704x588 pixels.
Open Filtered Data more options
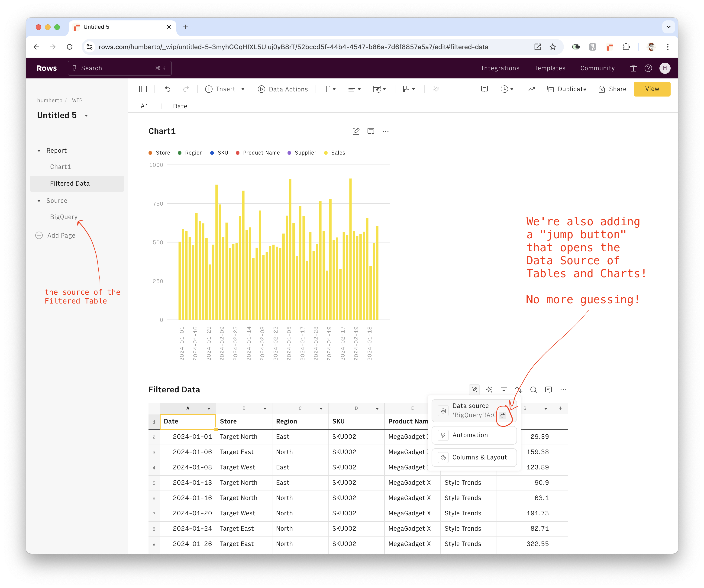(x=563, y=390)
